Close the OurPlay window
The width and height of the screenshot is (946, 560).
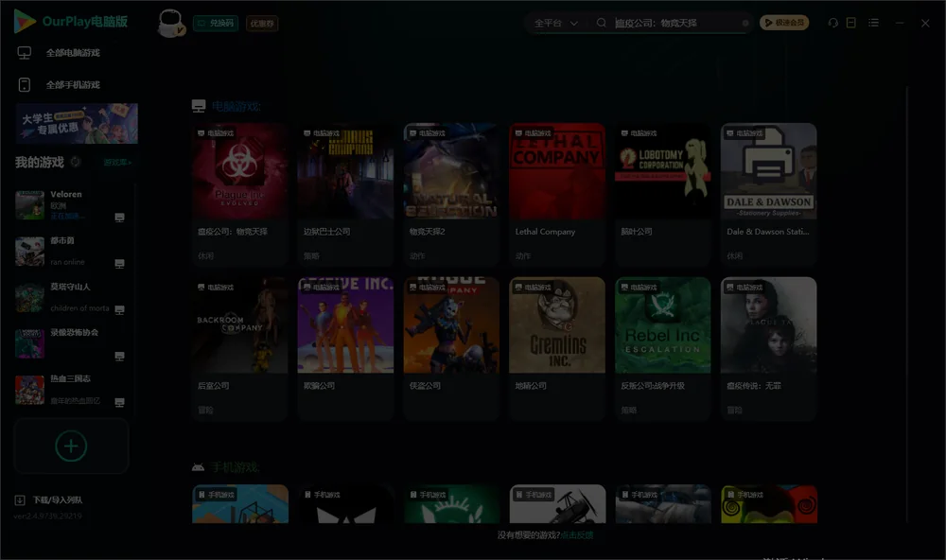[x=925, y=23]
